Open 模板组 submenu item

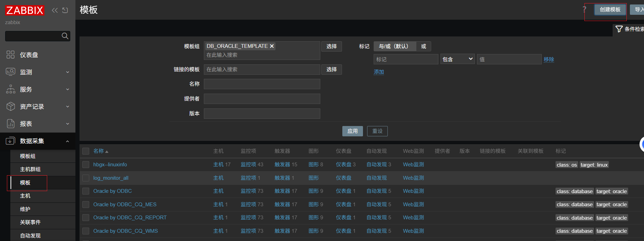point(43,156)
